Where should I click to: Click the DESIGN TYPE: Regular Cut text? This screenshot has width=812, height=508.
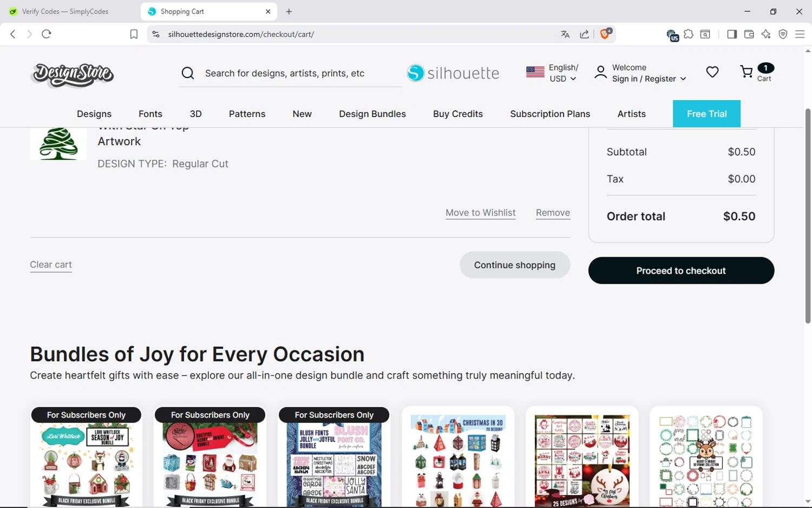click(x=163, y=164)
